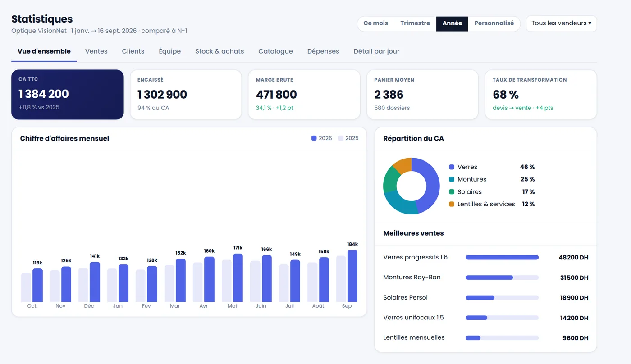Click the "48 200 DH" sales amount

coord(573,258)
